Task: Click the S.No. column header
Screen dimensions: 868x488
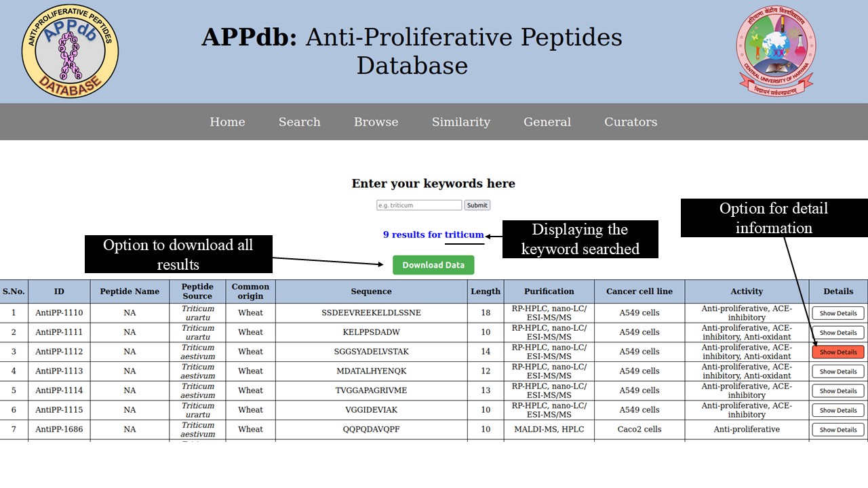Action: coord(14,291)
